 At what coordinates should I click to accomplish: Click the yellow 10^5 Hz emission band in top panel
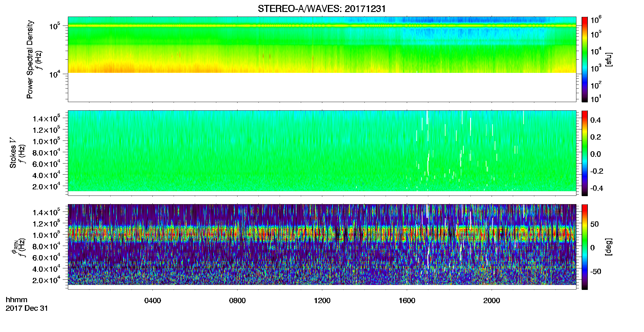coord(322,26)
